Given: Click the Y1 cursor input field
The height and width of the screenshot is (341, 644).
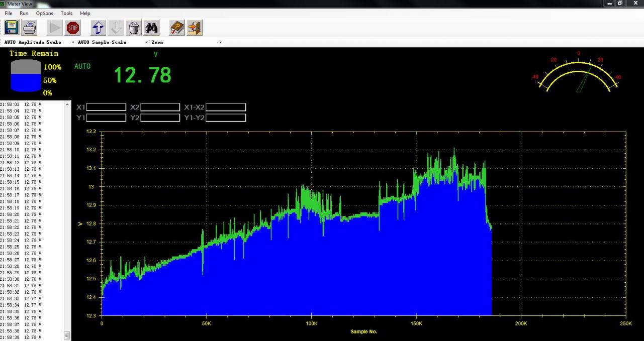Looking at the screenshot, I should click(107, 118).
